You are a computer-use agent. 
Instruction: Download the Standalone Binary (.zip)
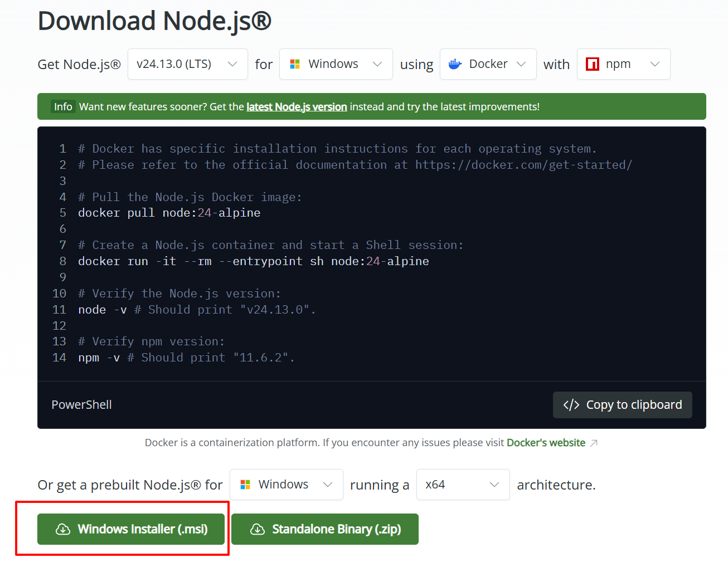[325, 529]
